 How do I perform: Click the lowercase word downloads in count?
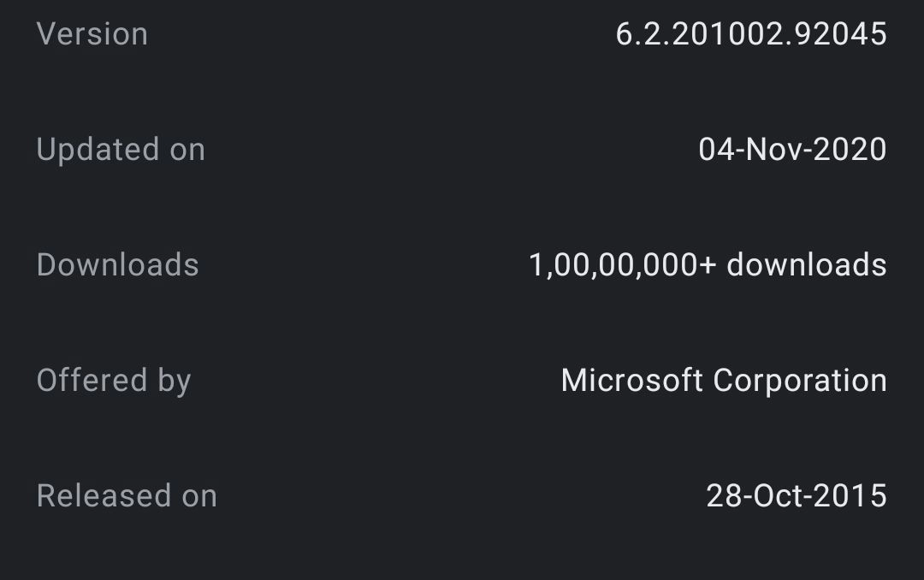[x=806, y=265]
